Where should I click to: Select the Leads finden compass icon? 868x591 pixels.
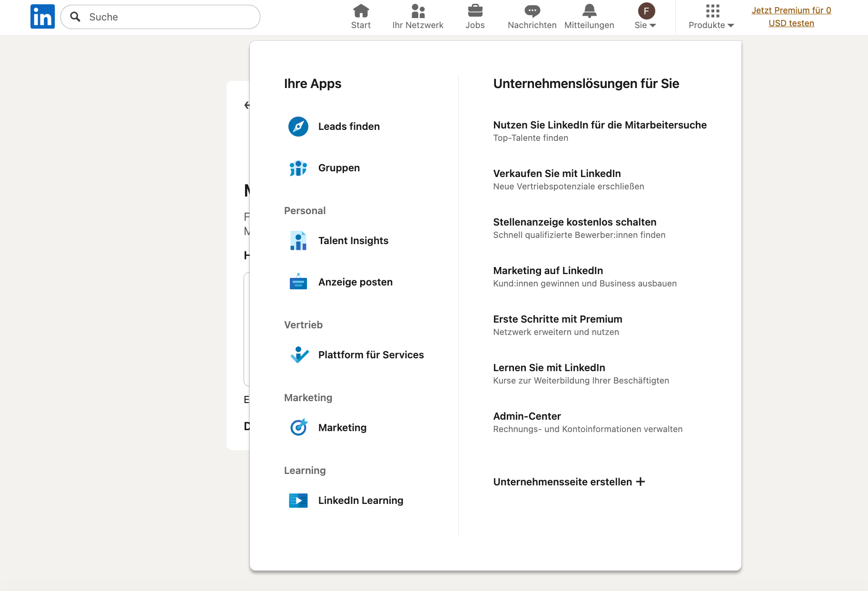298,127
